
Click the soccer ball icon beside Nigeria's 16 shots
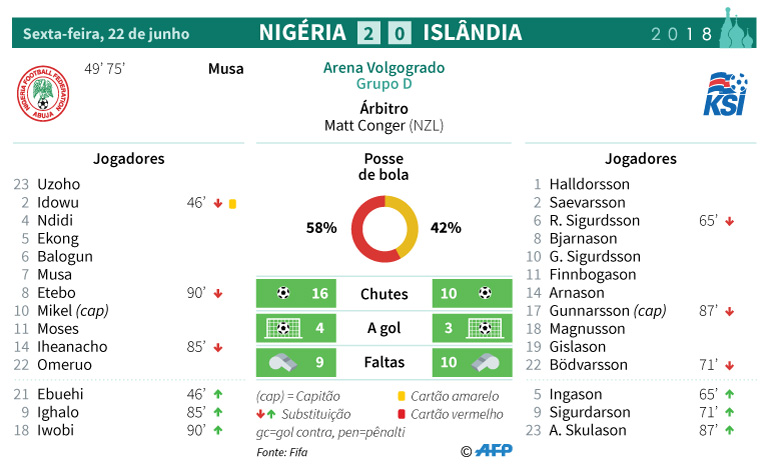coord(283,293)
